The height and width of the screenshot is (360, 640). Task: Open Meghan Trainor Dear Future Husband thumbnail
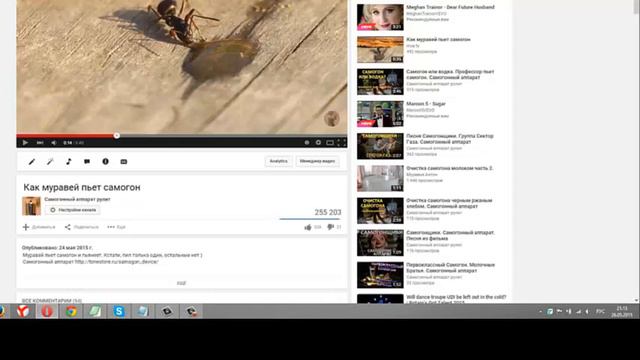pos(380,17)
